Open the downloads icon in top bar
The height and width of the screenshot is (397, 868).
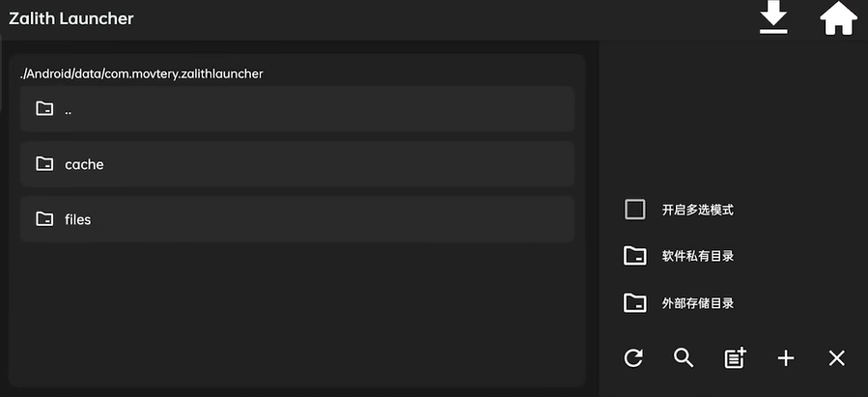click(x=773, y=18)
